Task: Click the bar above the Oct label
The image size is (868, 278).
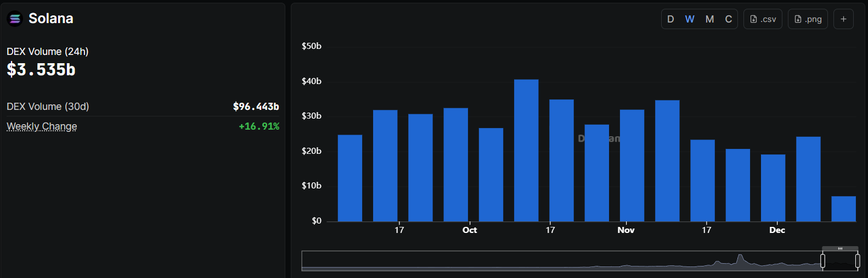Action: point(455,165)
